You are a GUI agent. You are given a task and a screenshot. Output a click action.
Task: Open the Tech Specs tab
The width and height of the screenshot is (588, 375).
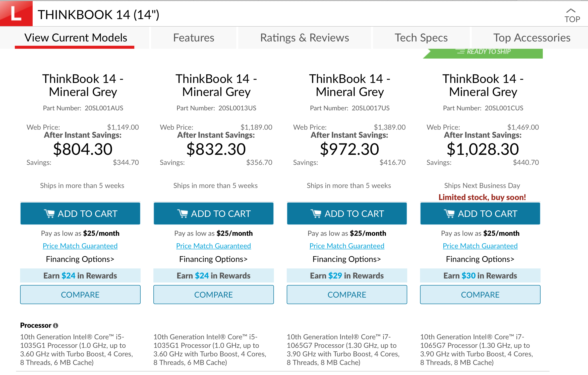pos(421,38)
